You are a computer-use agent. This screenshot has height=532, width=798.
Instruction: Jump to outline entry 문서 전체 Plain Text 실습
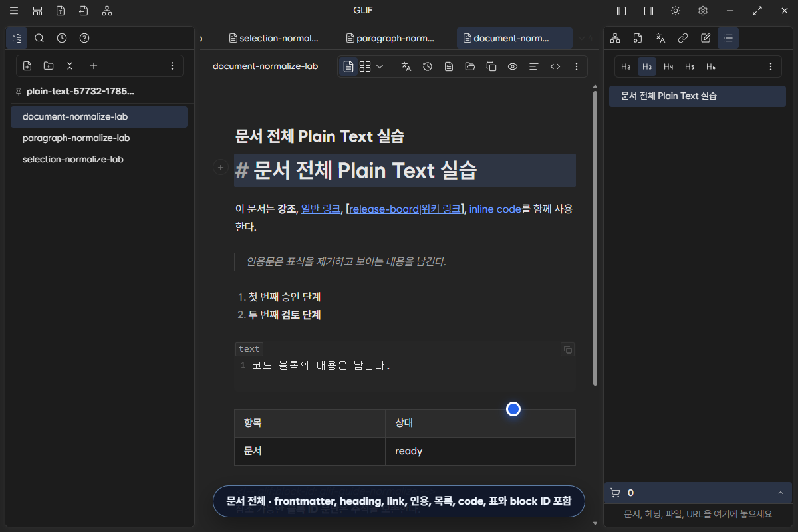(x=698, y=96)
